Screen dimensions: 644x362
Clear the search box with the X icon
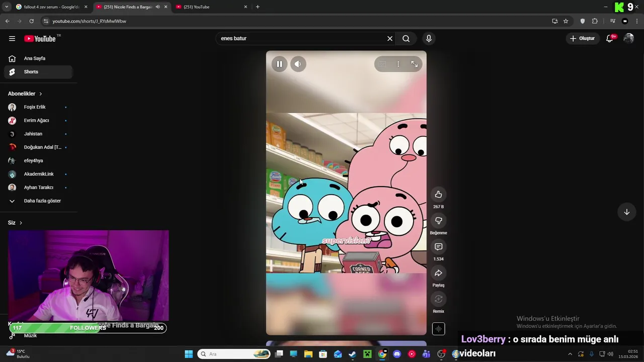(389, 38)
